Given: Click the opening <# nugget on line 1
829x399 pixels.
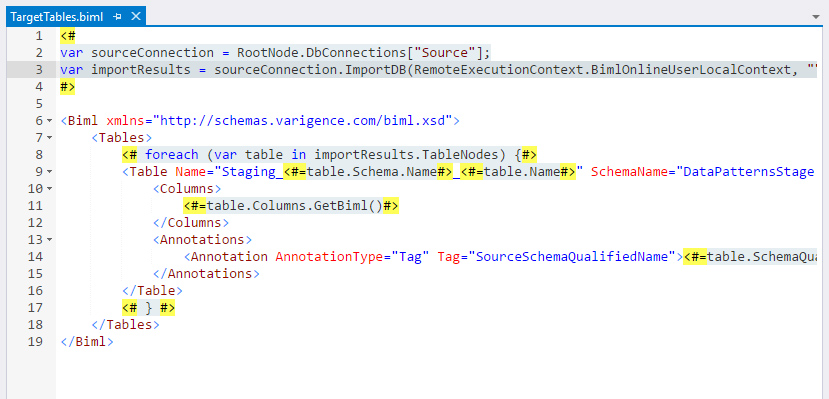Looking at the screenshot, I should coord(68,36).
